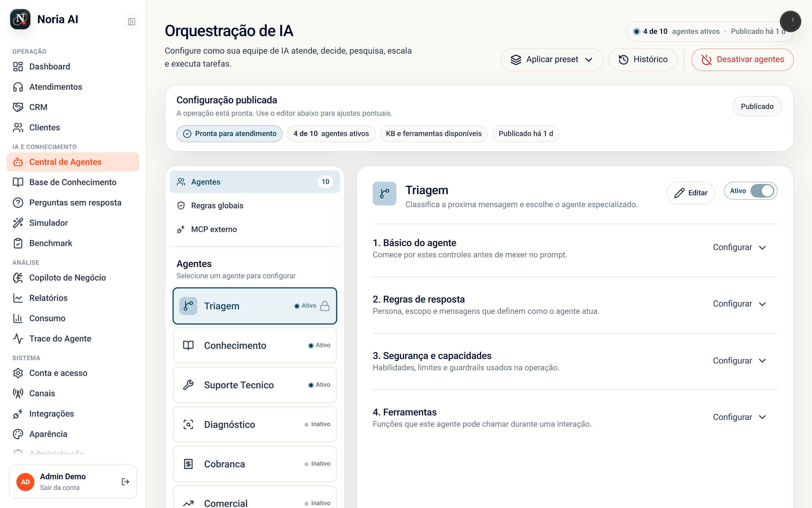This screenshot has height=508, width=812.
Task: Click the Atendimentos headset icon
Action: (x=18, y=87)
